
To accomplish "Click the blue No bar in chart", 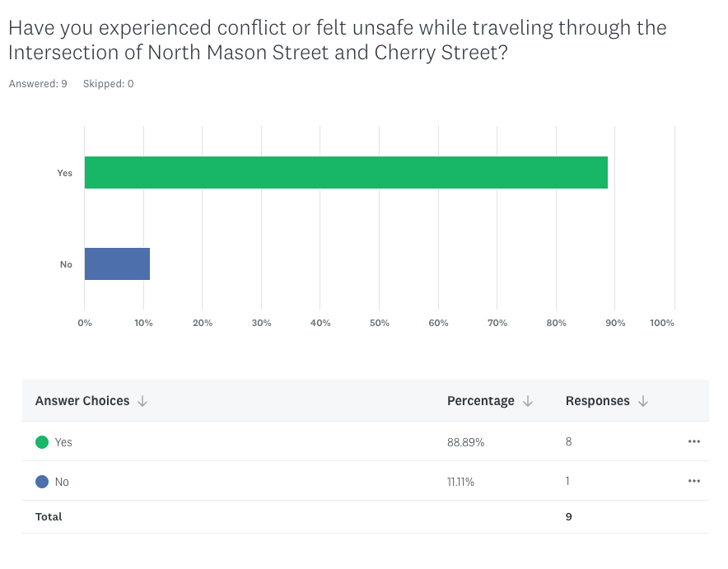I will coord(117,264).
